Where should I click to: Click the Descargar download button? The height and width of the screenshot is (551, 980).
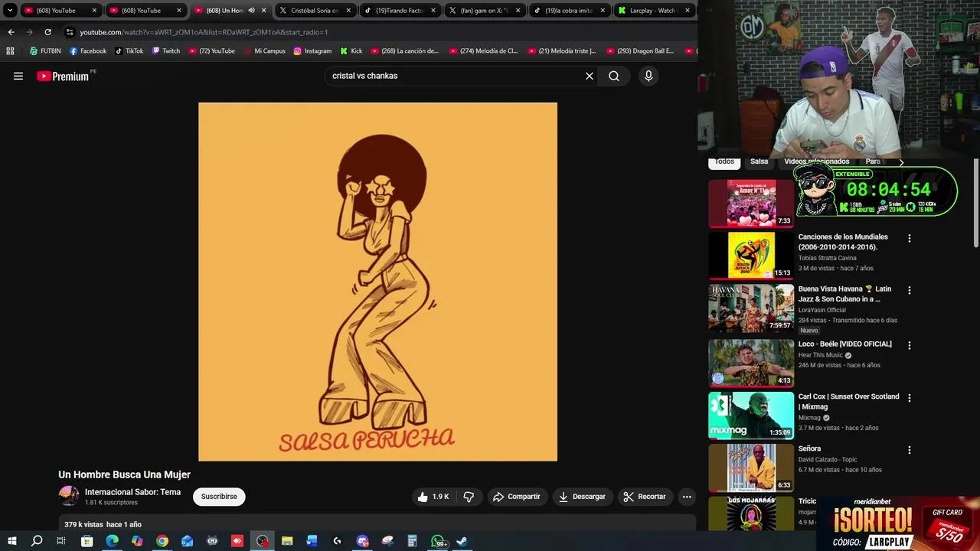click(x=582, y=497)
